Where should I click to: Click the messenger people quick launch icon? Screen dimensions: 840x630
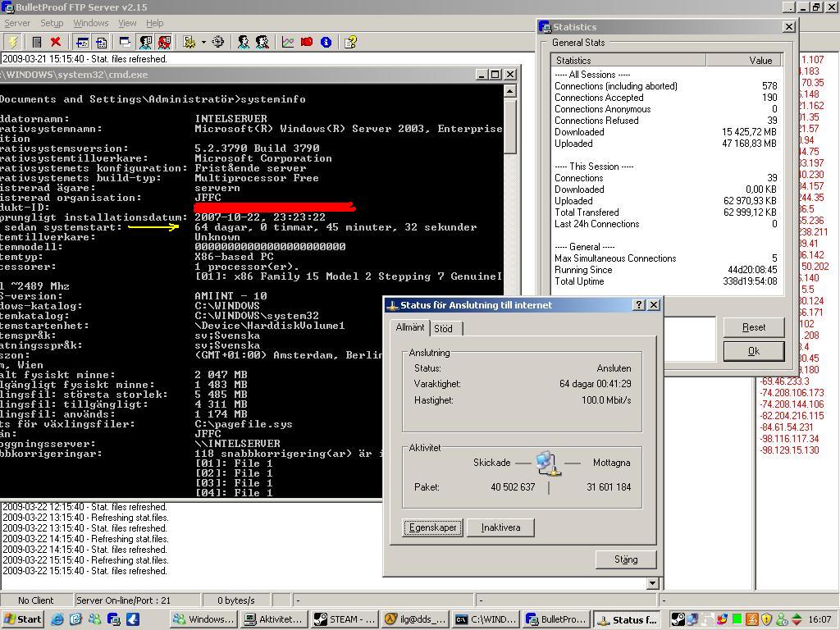[x=95, y=619]
